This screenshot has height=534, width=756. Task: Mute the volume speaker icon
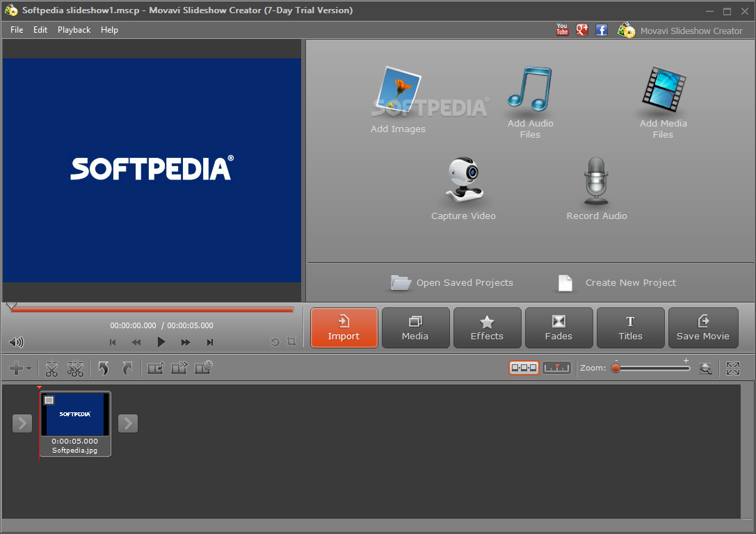[16, 342]
